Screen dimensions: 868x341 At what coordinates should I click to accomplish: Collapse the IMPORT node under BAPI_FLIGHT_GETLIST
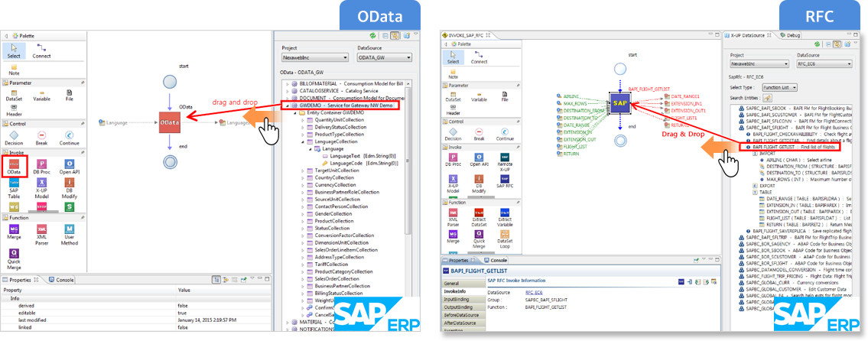[x=755, y=154]
